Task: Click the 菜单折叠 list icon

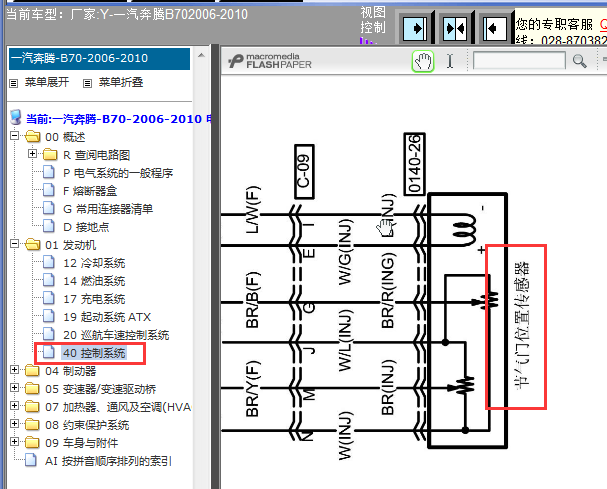Action: (x=87, y=83)
